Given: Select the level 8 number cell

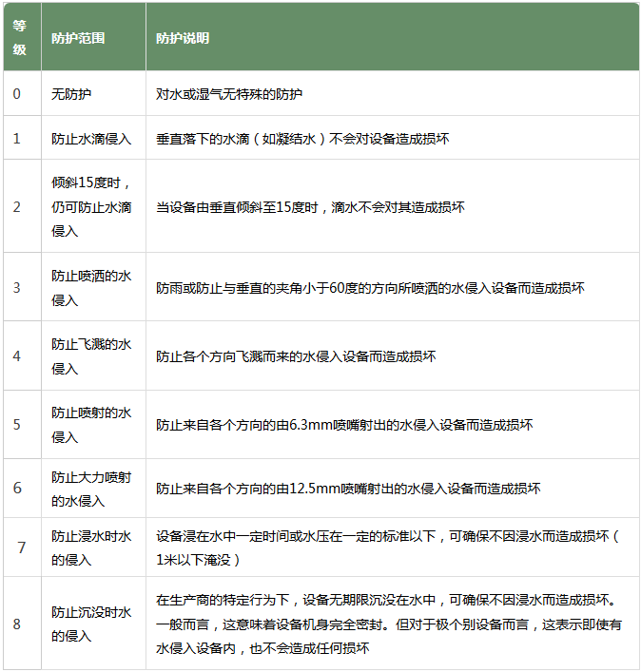Looking at the screenshot, I should coord(17,624).
